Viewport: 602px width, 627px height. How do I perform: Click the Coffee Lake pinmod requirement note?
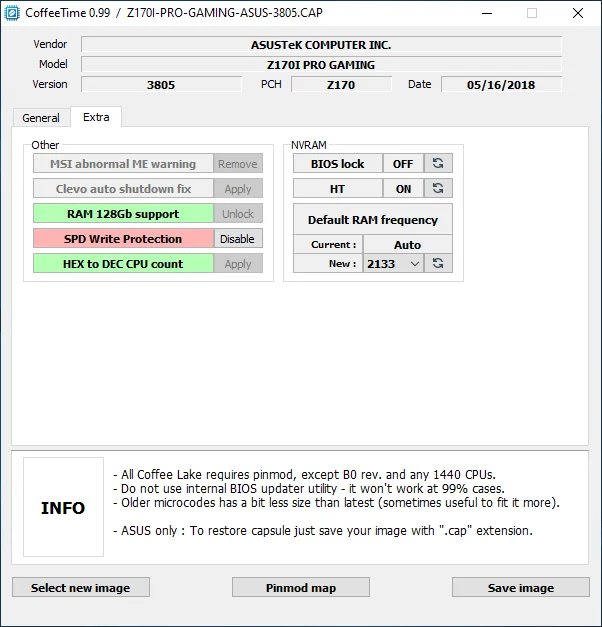click(x=304, y=475)
